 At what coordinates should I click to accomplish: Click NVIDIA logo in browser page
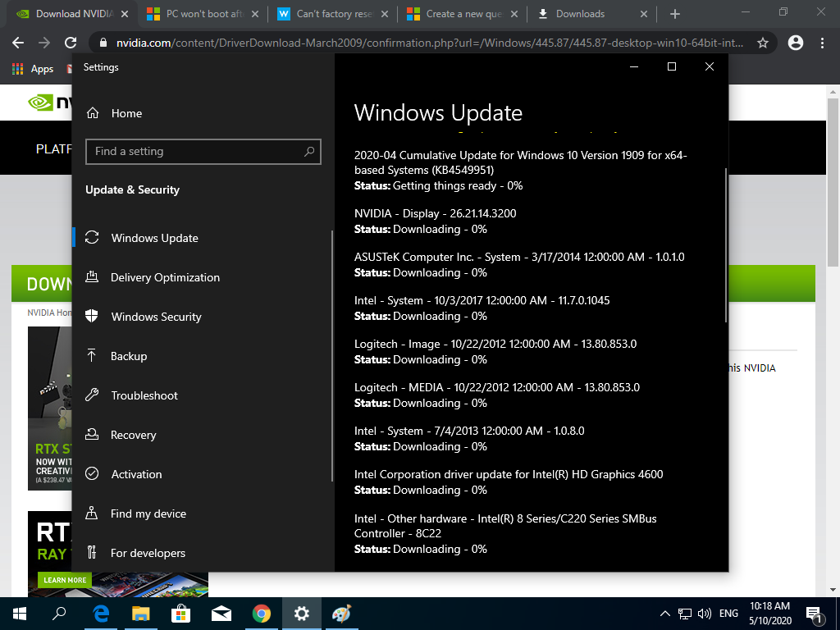coord(49,102)
